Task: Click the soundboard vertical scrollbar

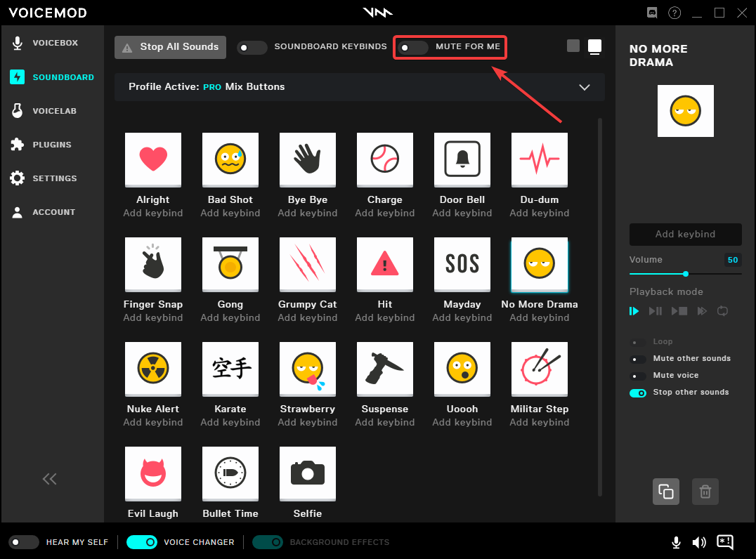Action: 600,307
